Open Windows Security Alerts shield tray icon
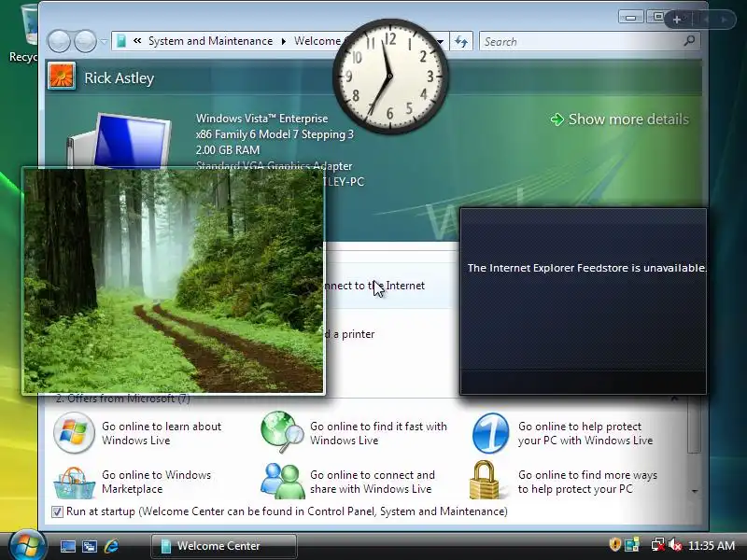Viewport: 747px width, 560px height. point(614,544)
